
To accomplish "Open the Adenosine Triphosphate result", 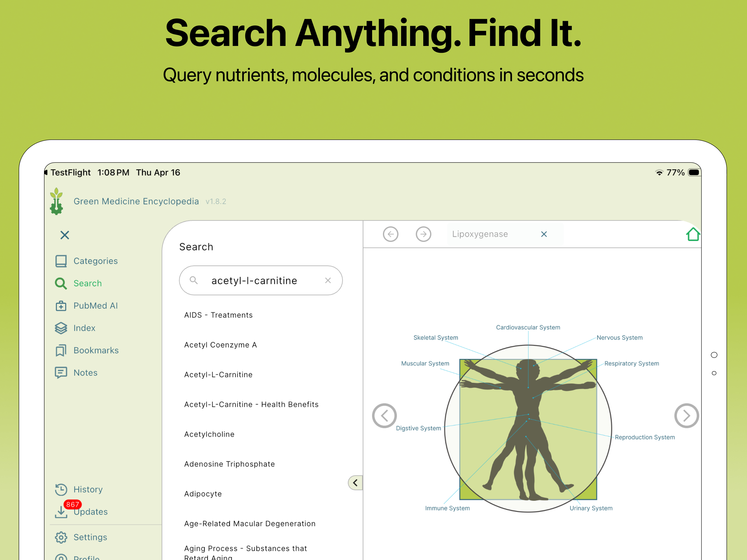I will [229, 464].
